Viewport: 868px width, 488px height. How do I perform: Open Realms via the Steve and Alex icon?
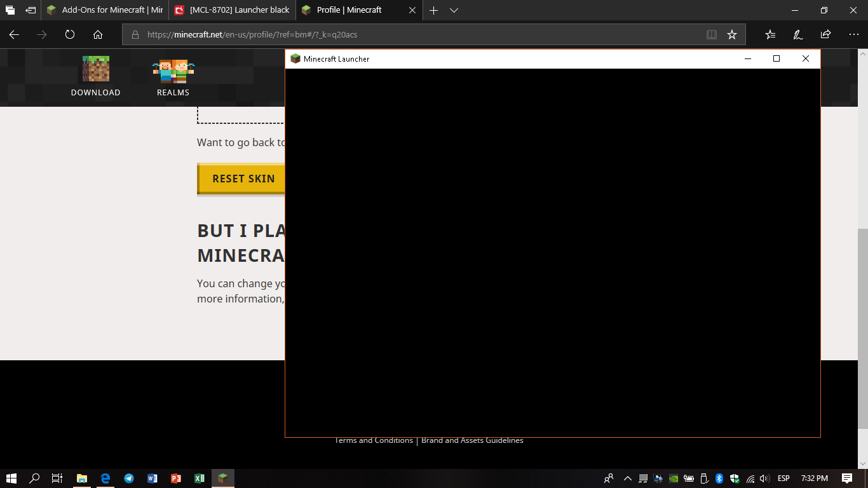point(173,71)
